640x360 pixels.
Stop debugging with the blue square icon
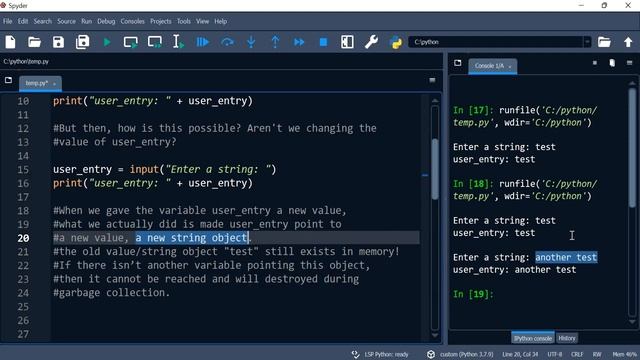[x=323, y=42]
